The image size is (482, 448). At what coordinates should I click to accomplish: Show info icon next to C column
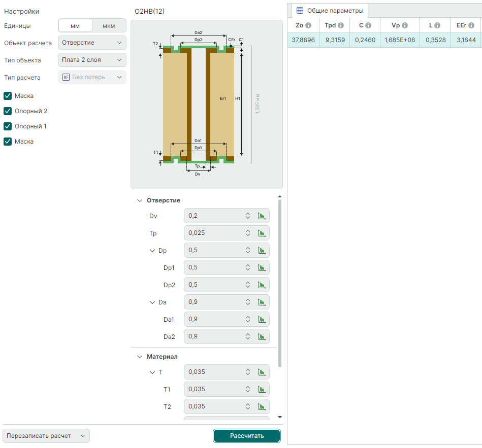(368, 25)
